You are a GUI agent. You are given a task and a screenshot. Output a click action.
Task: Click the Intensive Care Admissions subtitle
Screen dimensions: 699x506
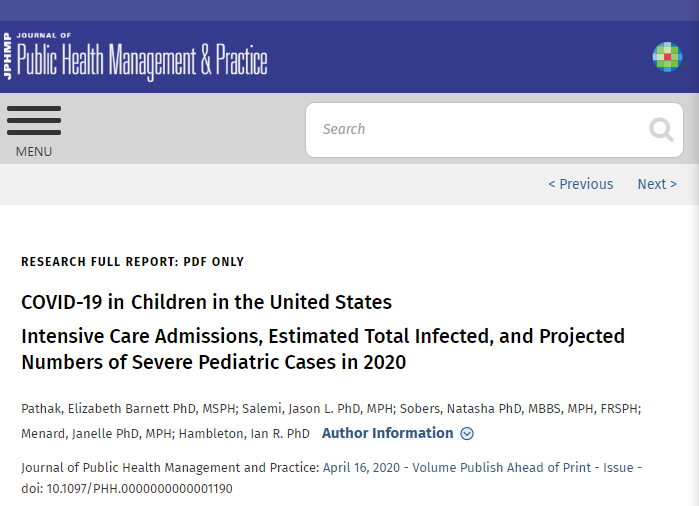323,349
